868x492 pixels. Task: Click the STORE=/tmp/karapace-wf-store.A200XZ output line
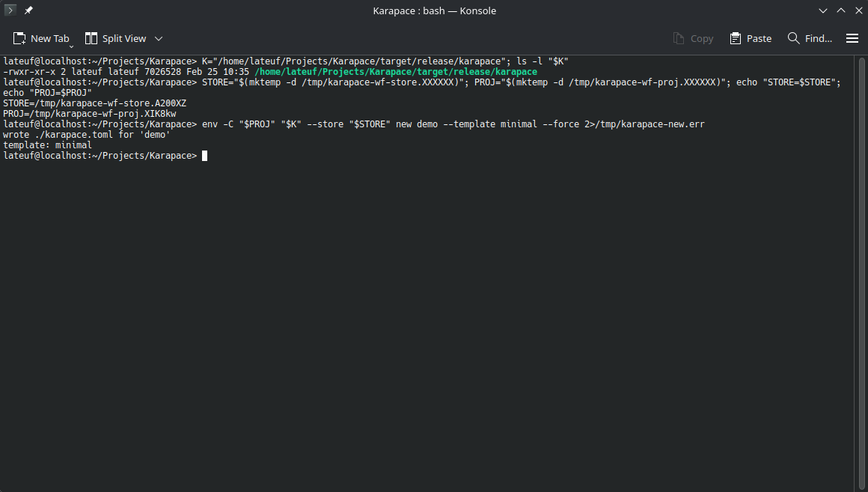[x=94, y=103]
